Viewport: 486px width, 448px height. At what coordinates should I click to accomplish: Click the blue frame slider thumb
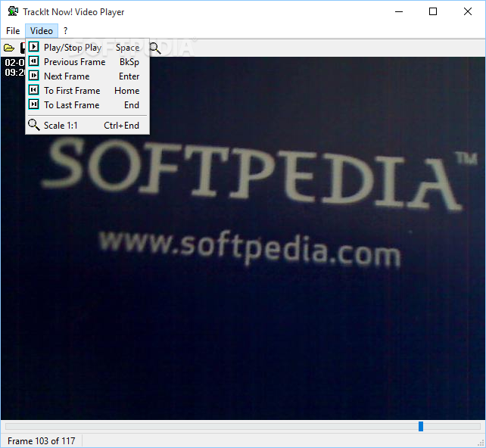[421, 426]
